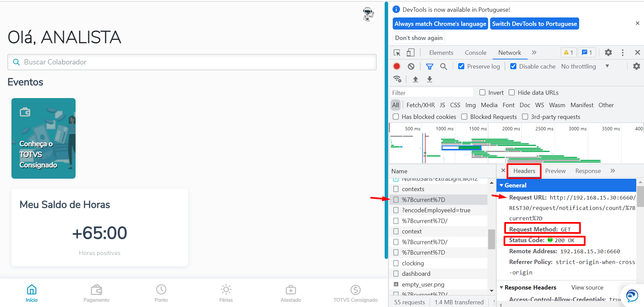Image resolution: width=644 pixels, height=307 pixels.
Task: Click the inspect element cursor icon
Action: 397,53
